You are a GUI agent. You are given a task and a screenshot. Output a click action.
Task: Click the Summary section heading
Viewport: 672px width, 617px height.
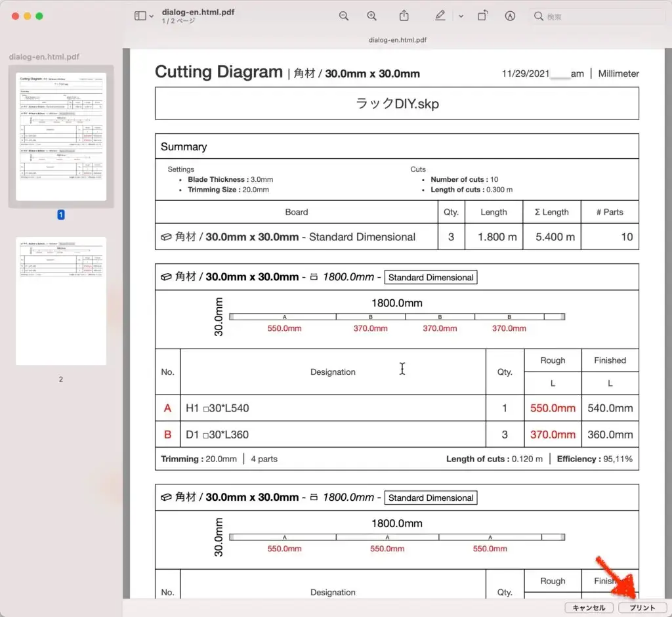pyautogui.click(x=184, y=146)
